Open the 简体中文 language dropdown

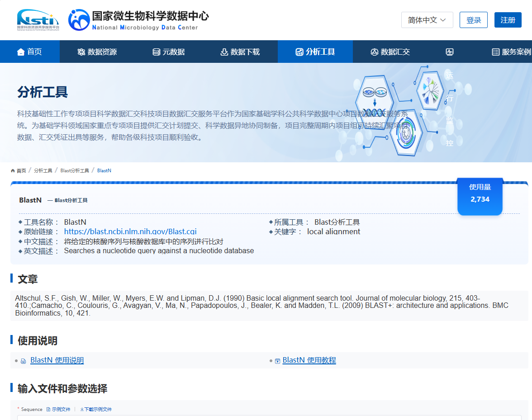pos(427,20)
